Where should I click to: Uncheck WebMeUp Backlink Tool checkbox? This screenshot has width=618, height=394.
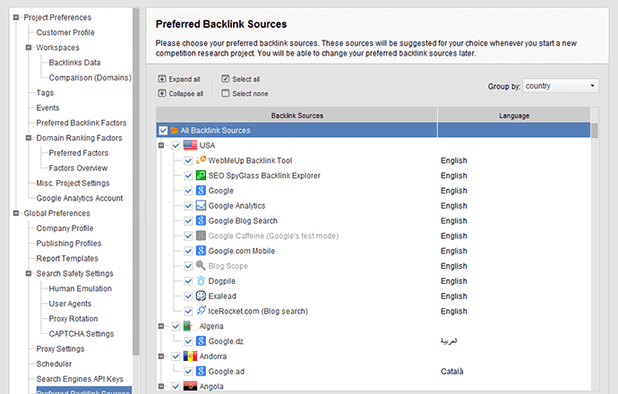[188, 160]
